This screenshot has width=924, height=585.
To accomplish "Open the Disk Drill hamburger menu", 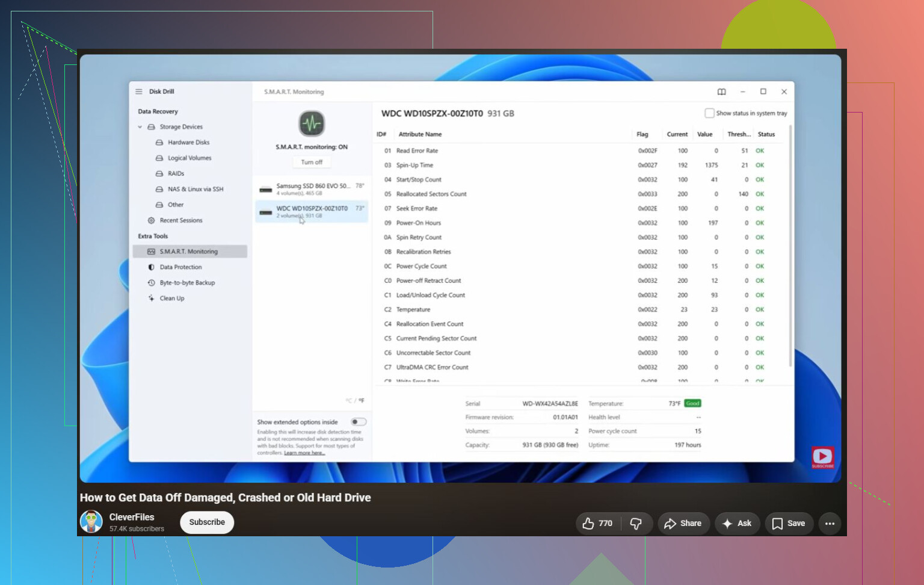I will click(139, 91).
